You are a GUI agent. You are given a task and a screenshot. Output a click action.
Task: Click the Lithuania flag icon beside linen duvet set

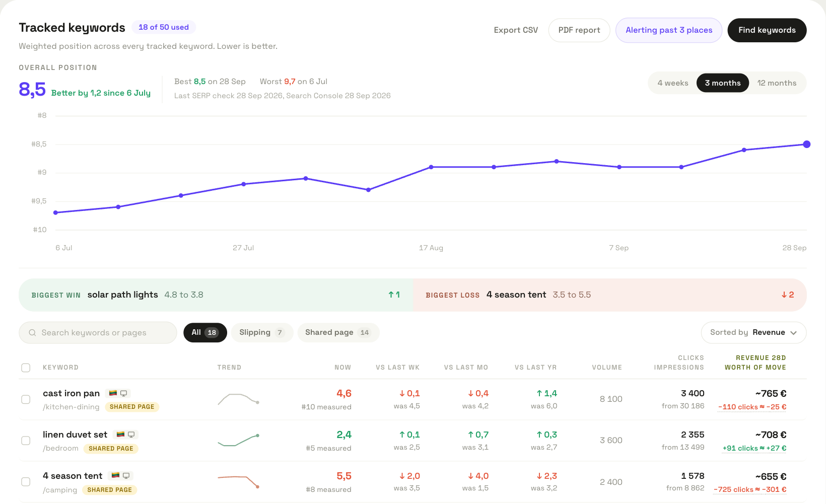(121, 435)
